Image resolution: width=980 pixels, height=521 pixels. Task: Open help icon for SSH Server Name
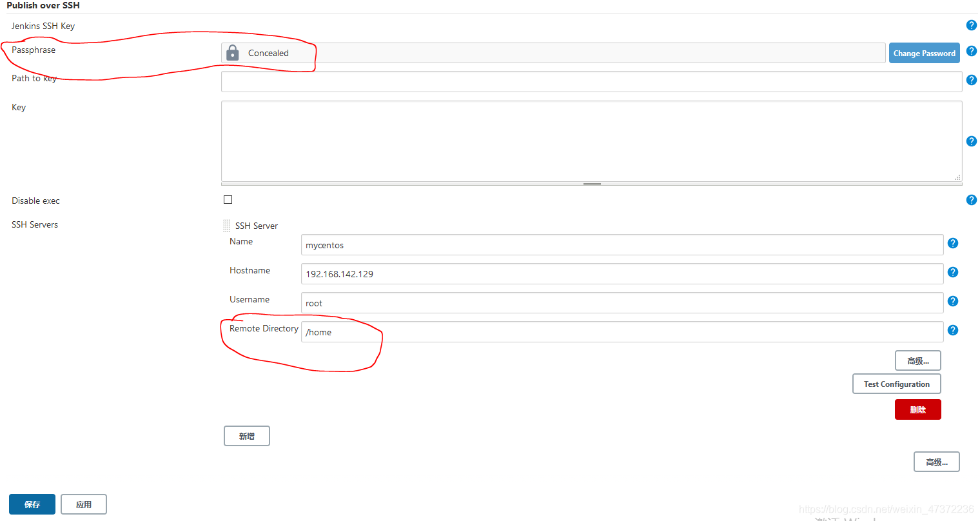pyautogui.click(x=953, y=243)
